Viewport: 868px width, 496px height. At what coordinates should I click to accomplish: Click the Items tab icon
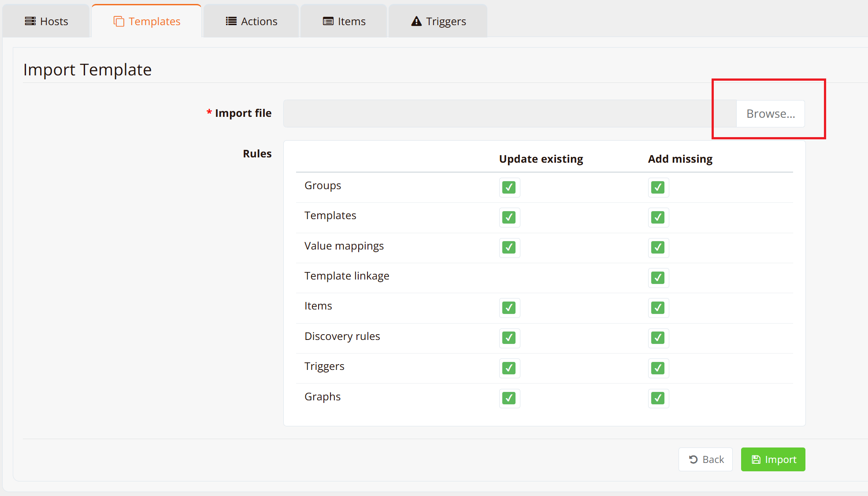click(x=328, y=21)
